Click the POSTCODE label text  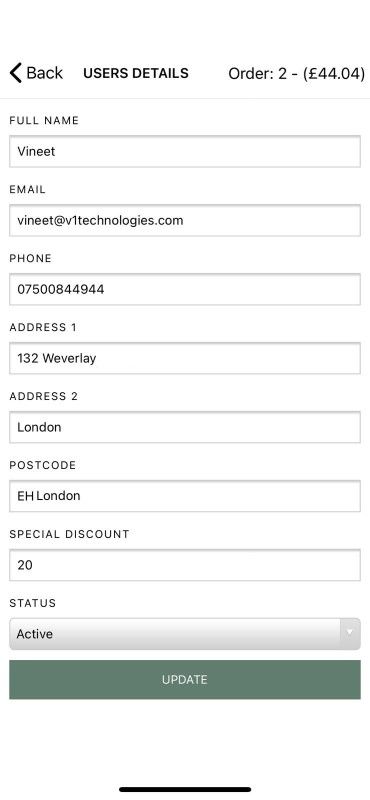pyautogui.click(x=42, y=465)
